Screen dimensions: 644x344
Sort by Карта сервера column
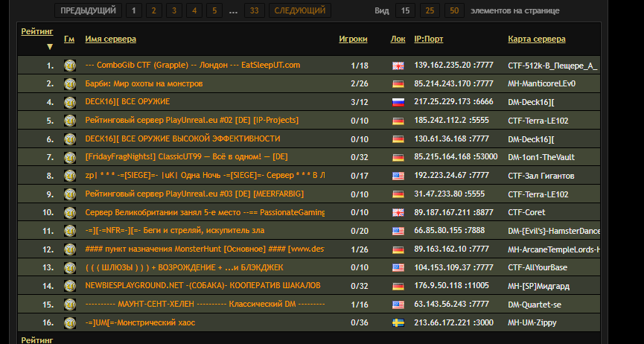[537, 39]
